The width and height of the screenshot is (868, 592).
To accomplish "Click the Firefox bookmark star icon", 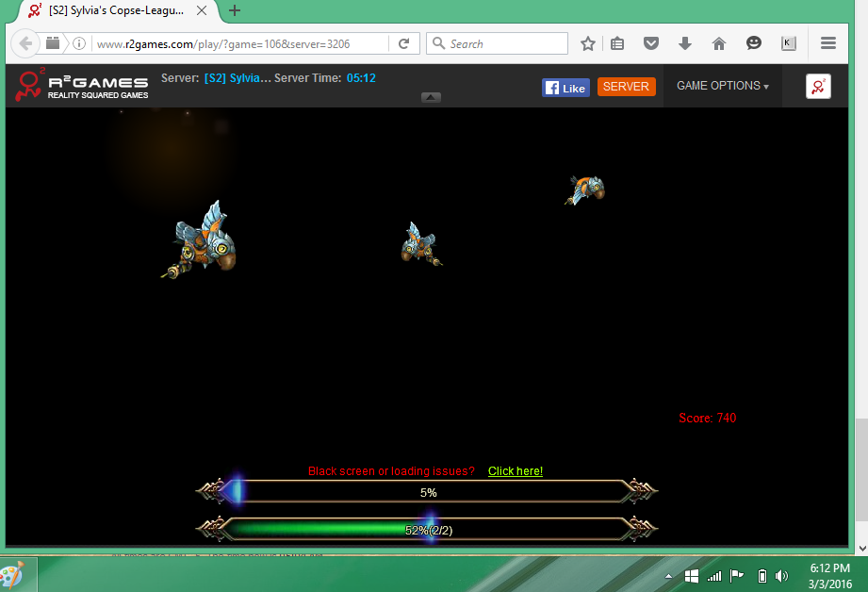I will coord(588,43).
